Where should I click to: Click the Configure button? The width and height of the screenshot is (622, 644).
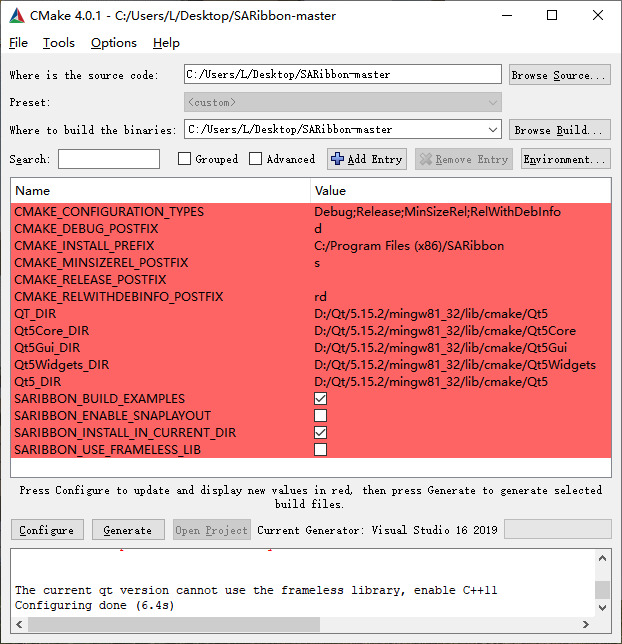47,530
